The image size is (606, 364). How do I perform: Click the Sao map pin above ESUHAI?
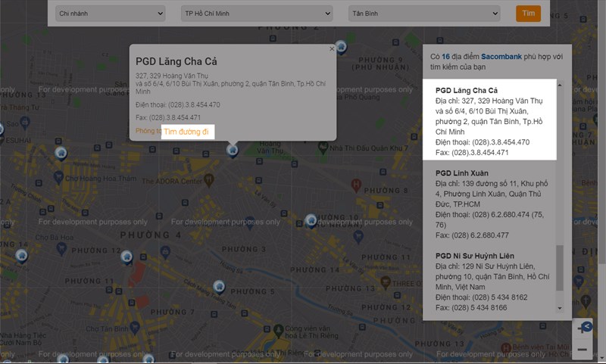tap(25, 123)
